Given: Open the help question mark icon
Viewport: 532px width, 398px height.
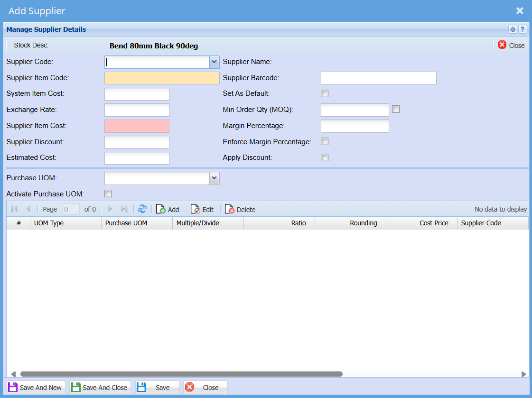Looking at the screenshot, I should click(x=523, y=29).
